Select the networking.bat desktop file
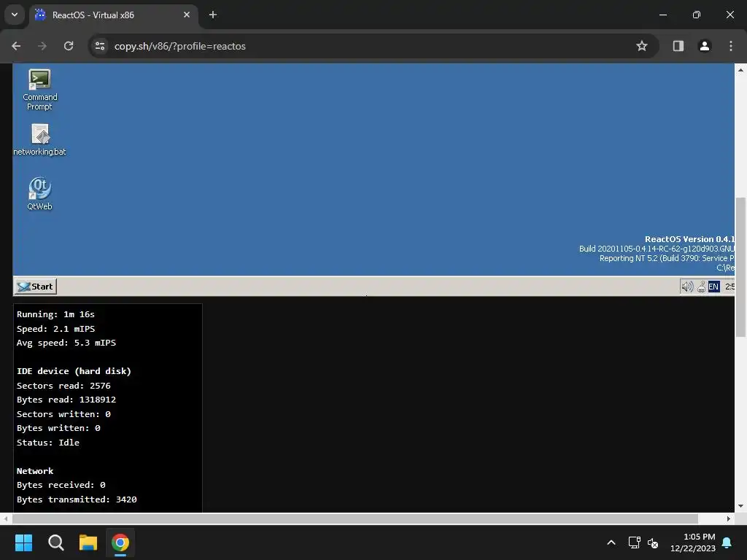This screenshot has height=560, width=747. (x=39, y=139)
